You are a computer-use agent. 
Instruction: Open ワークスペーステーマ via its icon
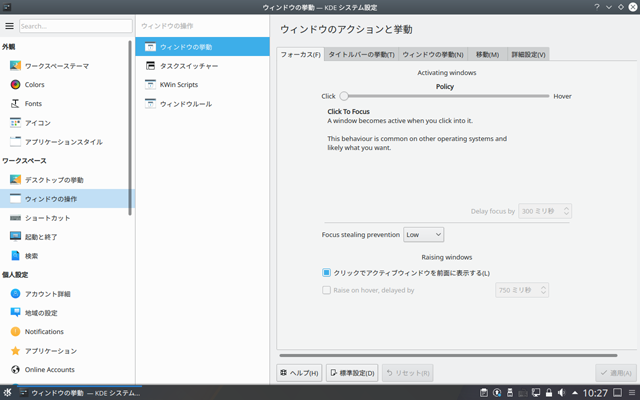[15, 66]
